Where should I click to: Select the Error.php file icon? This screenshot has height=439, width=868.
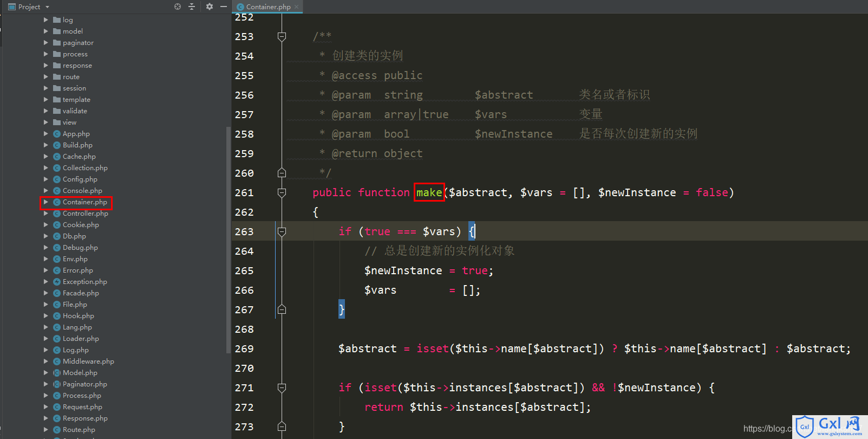pos(57,270)
